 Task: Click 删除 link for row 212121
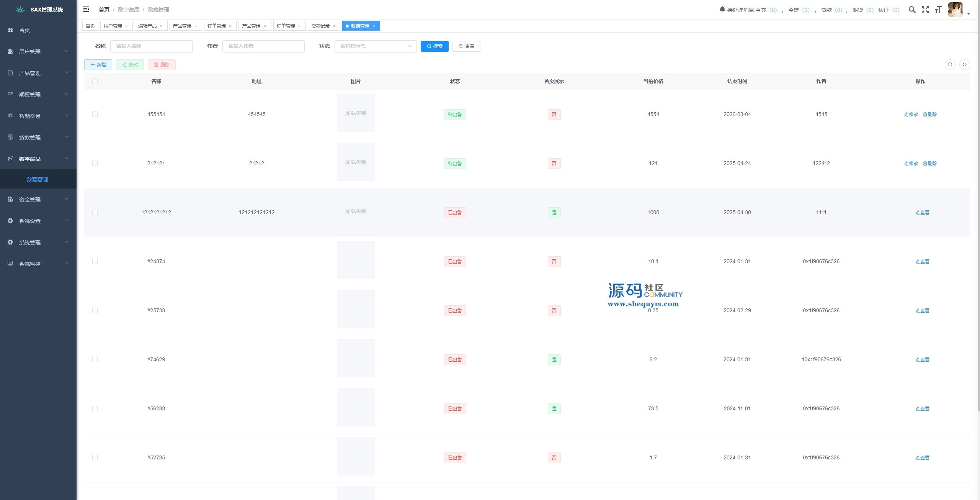(930, 164)
